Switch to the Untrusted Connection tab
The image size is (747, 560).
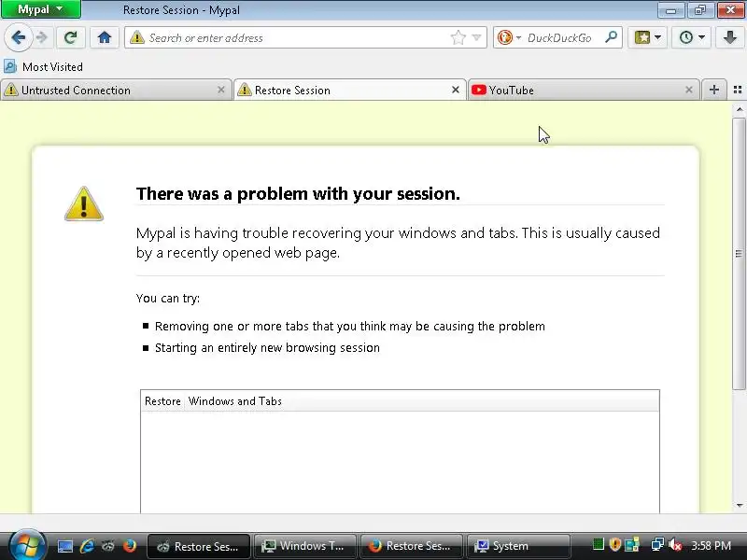pos(113,90)
